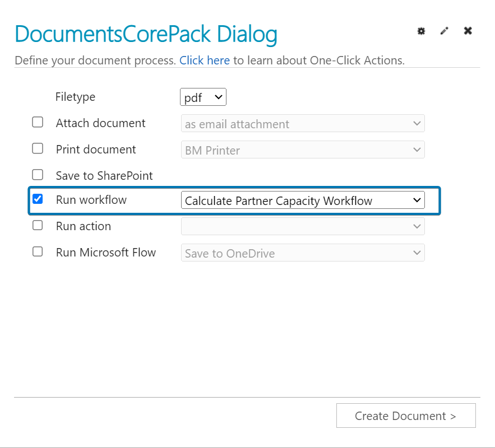The width and height of the screenshot is (495, 448).
Task: Follow the 'Click here' link
Action: pyautogui.click(x=205, y=60)
